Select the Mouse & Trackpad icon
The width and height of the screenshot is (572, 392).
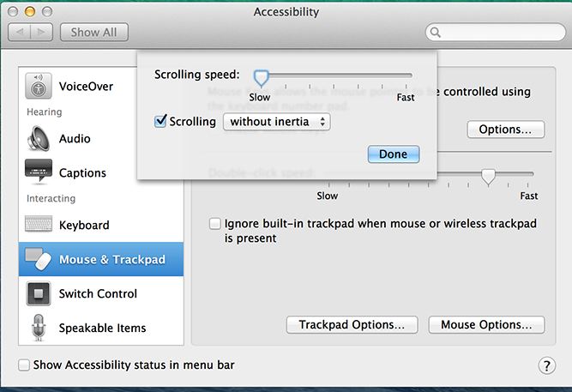point(38,259)
